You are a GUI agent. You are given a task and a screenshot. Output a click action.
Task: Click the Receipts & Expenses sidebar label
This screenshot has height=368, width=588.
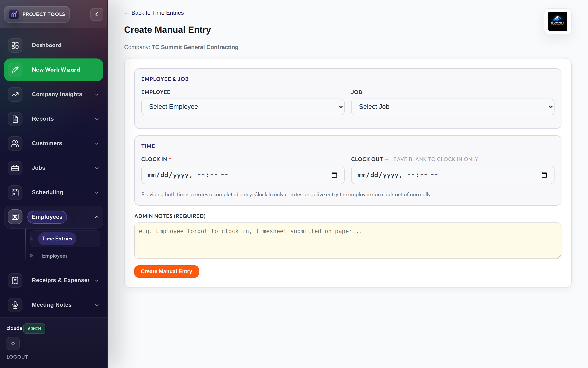(x=60, y=280)
